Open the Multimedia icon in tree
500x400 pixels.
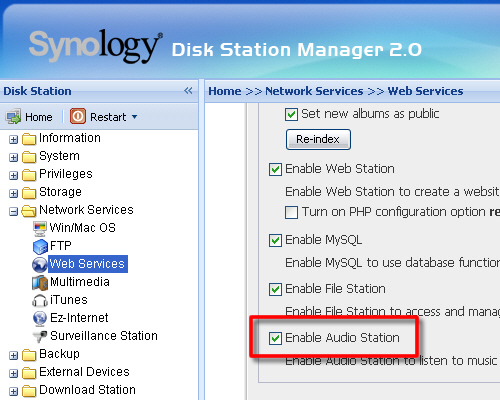point(40,282)
